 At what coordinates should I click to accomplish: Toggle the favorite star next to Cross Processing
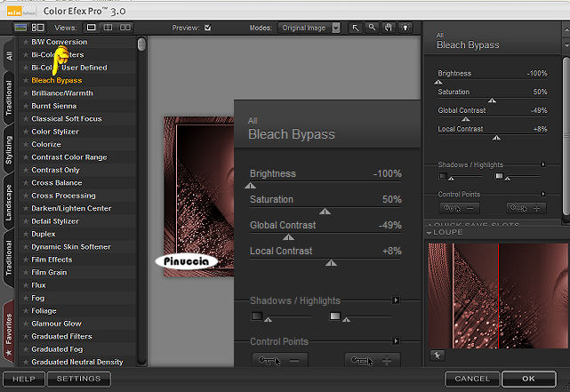click(26, 196)
